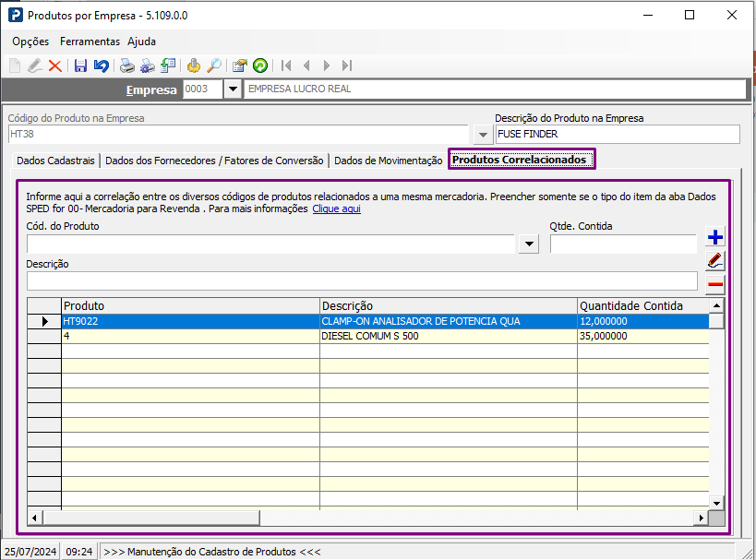756x560 pixels.
Task: Go to the previous record arrow
Action: point(306,66)
